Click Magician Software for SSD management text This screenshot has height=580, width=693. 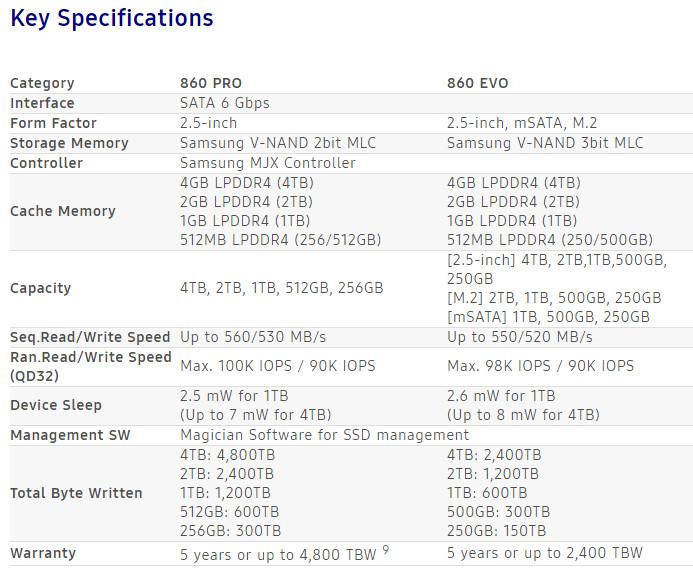pyautogui.click(x=324, y=435)
